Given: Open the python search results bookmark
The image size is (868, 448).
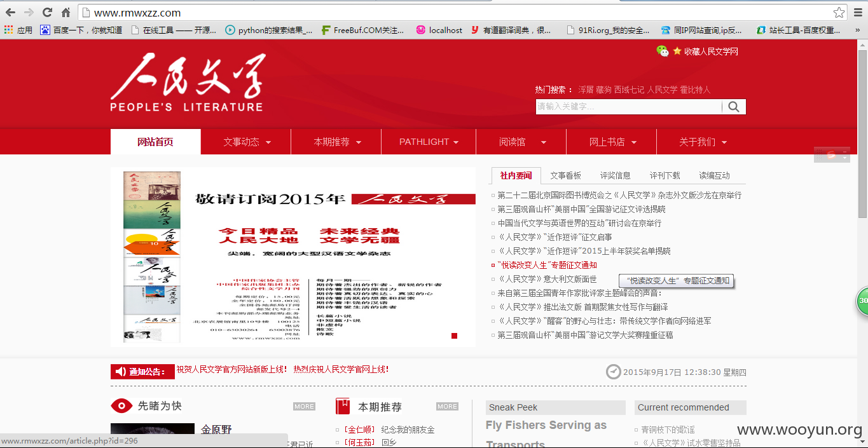Looking at the screenshot, I should (x=269, y=30).
